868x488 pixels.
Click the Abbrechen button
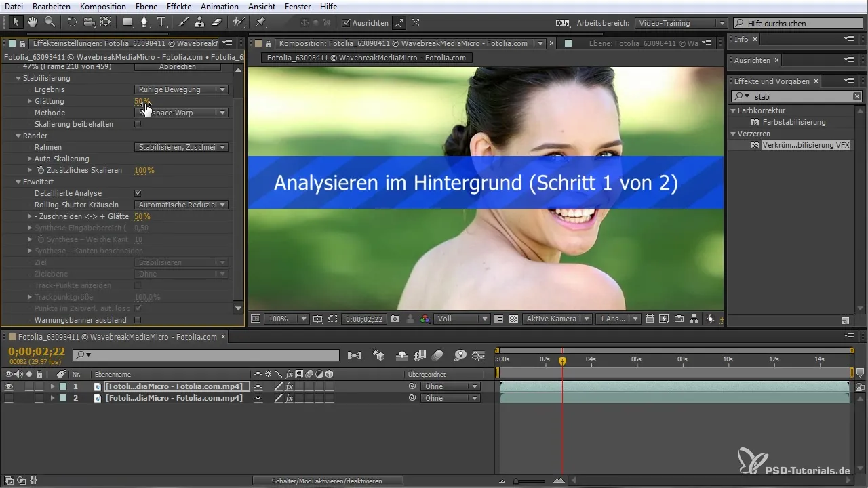click(177, 67)
